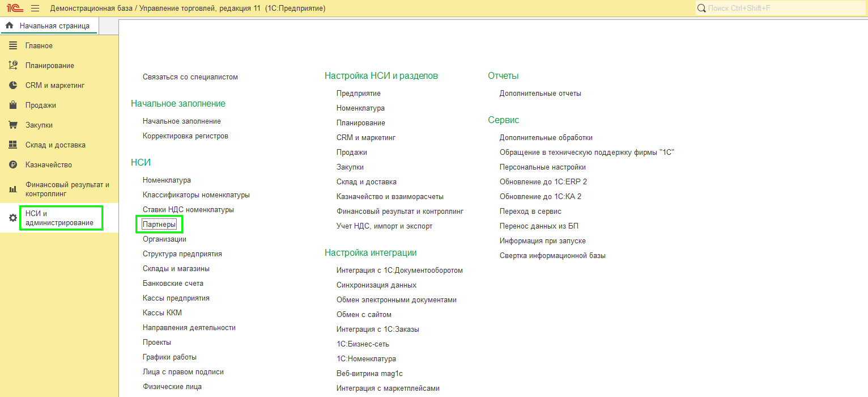This screenshot has width=868, height=397.
Task: Click the Склад и доставка icon
Action: click(x=13, y=145)
